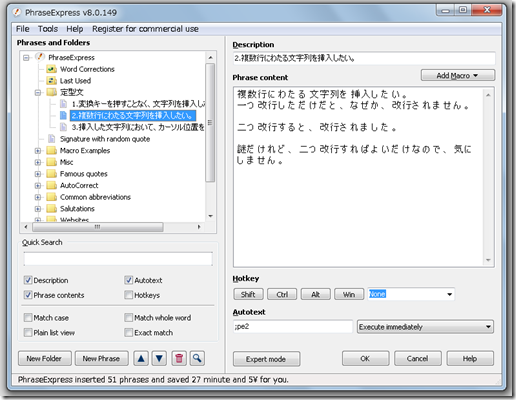Click the tree vertical scrollbar thumb

[x=210, y=123]
